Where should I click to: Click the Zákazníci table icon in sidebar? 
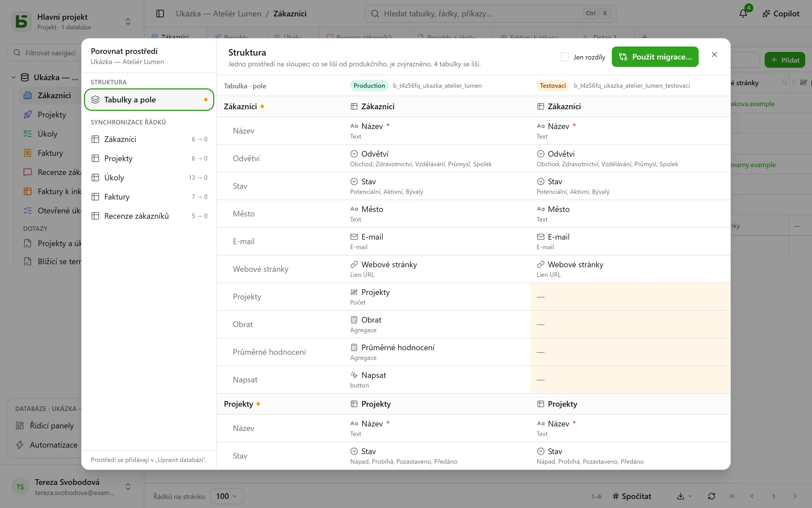[x=28, y=96]
